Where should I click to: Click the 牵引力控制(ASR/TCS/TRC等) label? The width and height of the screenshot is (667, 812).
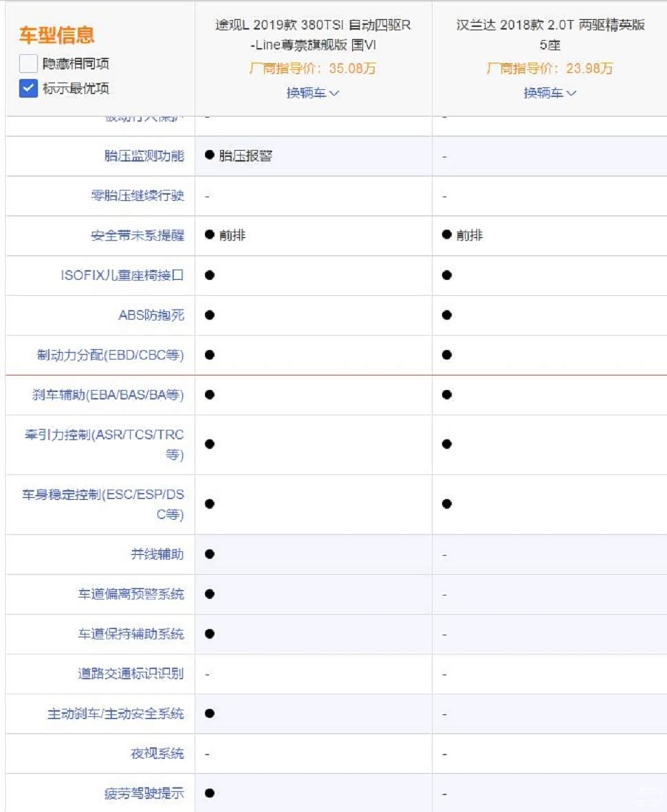point(104,444)
